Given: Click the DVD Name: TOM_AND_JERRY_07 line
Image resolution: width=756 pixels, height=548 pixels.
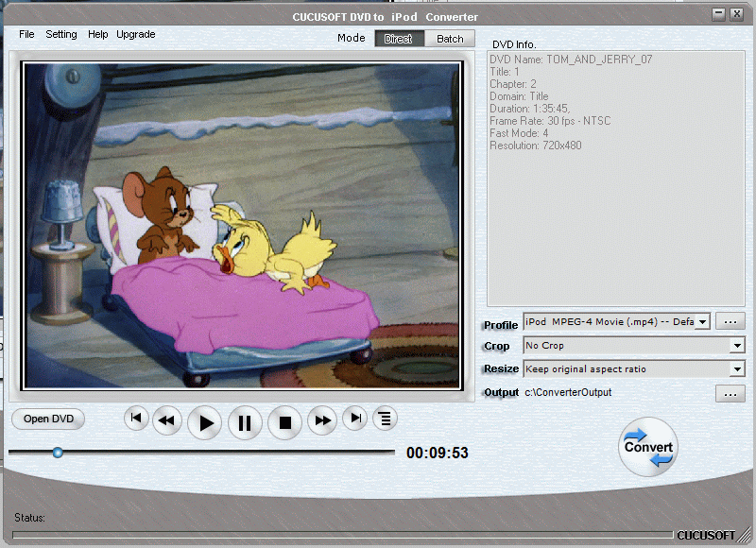Looking at the screenshot, I should (571, 60).
